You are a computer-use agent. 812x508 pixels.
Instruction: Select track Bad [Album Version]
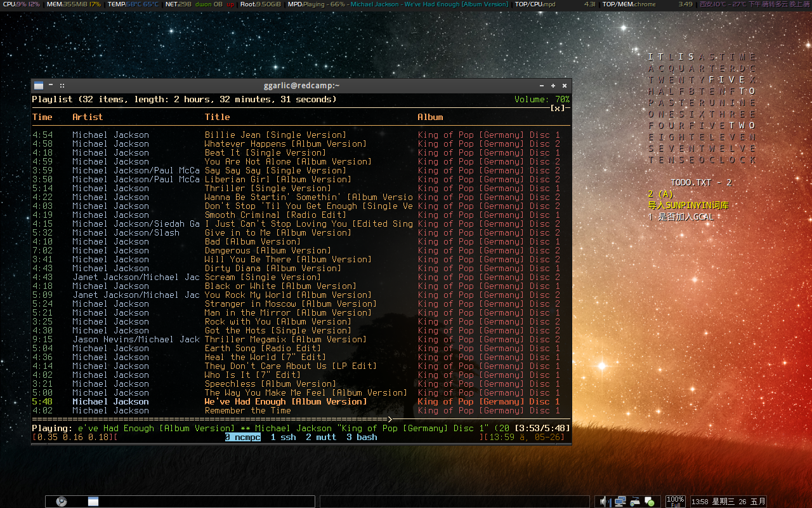click(x=252, y=241)
